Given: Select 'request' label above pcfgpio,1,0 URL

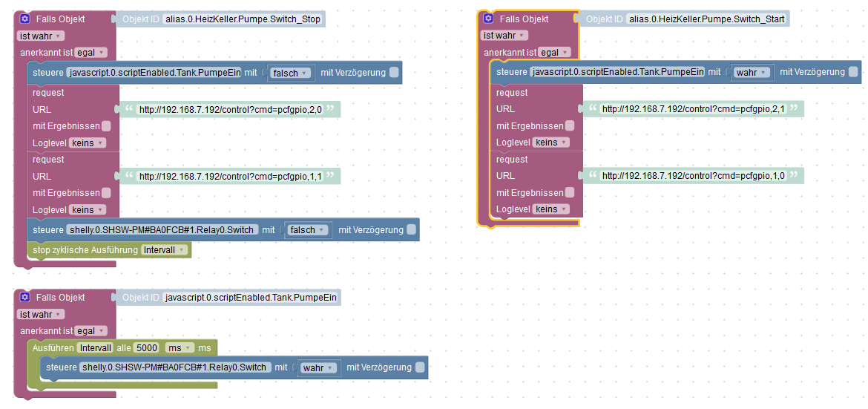Looking at the screenshot, I should tap(512, 160).
